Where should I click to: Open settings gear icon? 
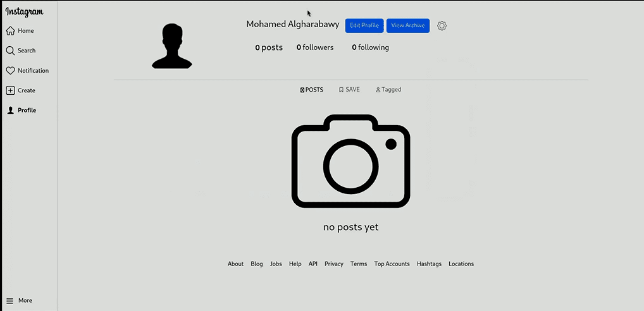442,25
